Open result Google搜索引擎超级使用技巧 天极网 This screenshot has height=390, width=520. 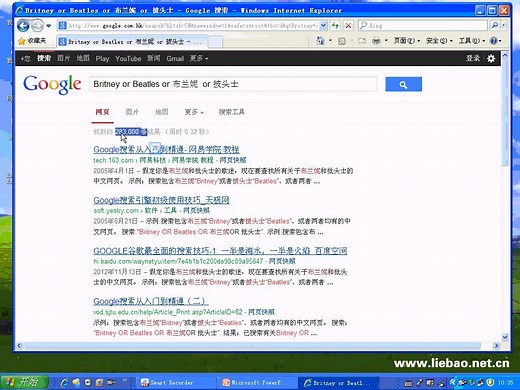point(161,200)
